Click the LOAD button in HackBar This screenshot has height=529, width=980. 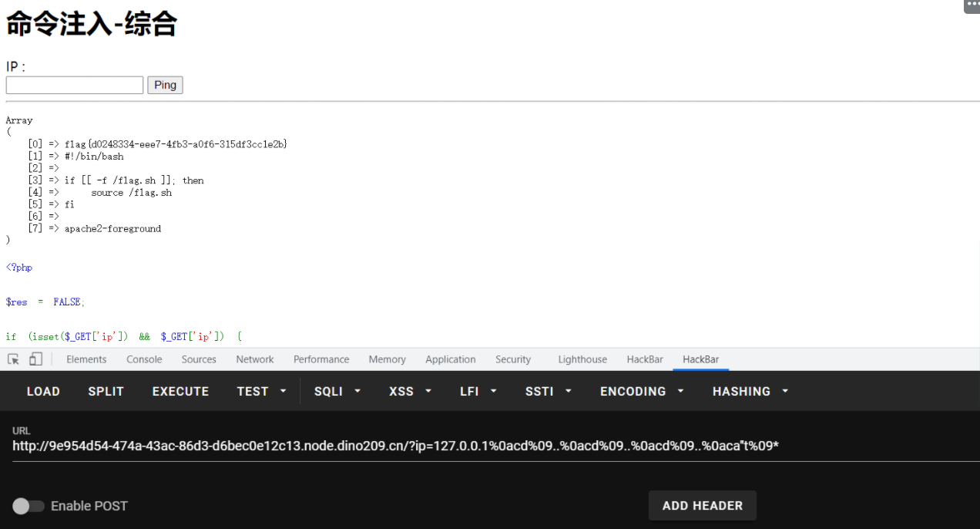[x=43, y=392]
